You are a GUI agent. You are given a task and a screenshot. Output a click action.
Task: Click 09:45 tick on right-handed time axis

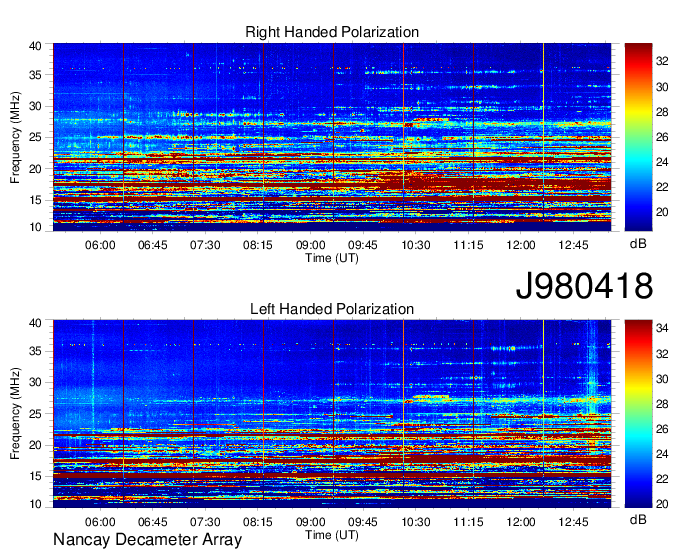(363, 245)
